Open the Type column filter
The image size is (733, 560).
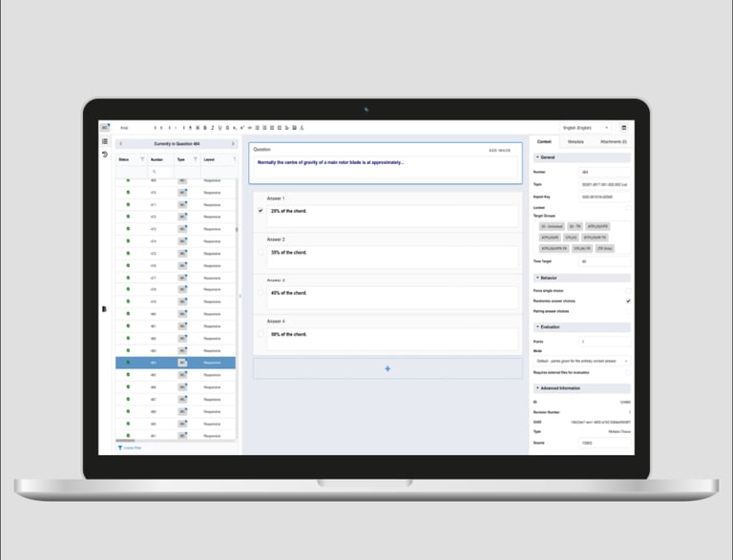[x=196, y=159]
